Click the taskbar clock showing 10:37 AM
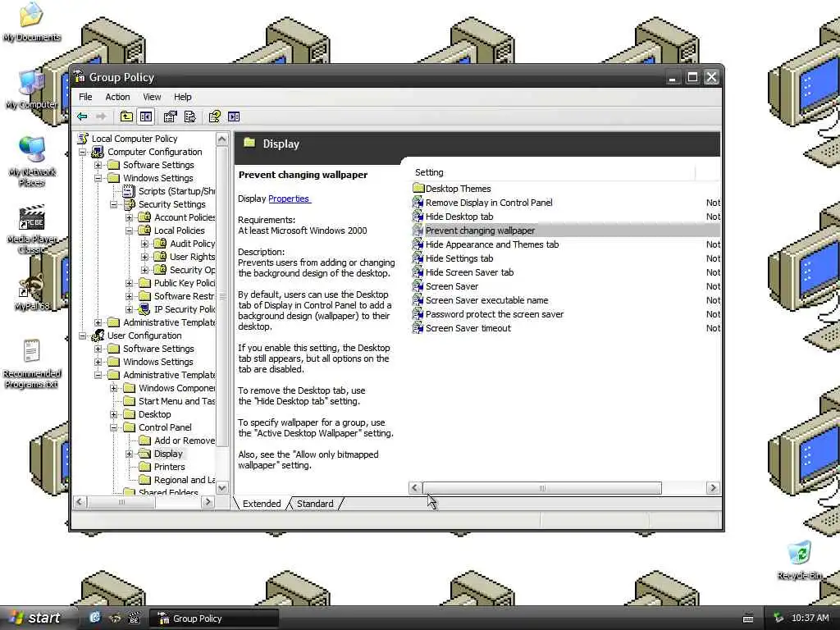The width and height of the screenshot is (840, 630). click(810, 619)
